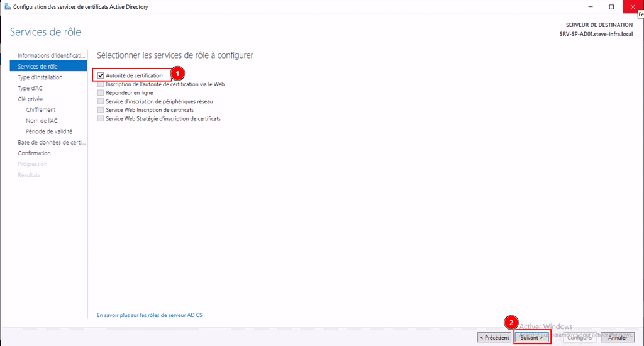This screenshot has height=346, width=644.
Task: Click the Annuler button
Action: click(x=618, y=338)
